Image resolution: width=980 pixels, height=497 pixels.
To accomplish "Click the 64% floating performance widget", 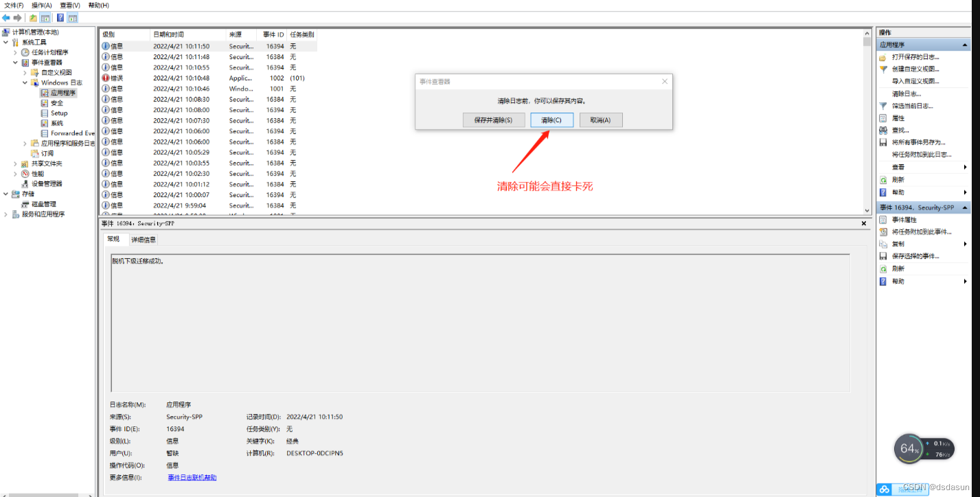I will pyautogui.click(x=923, y=449).
